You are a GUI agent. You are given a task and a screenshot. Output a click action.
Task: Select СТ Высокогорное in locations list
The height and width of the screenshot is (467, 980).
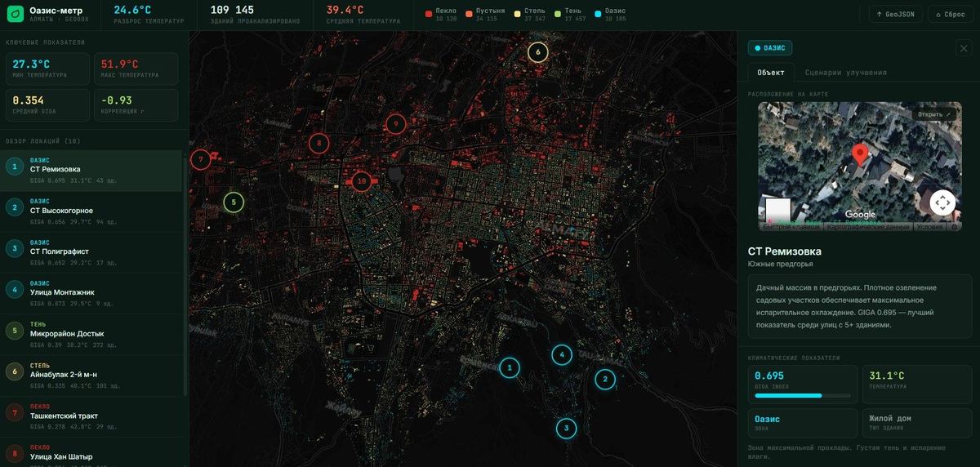pos(91,211)
